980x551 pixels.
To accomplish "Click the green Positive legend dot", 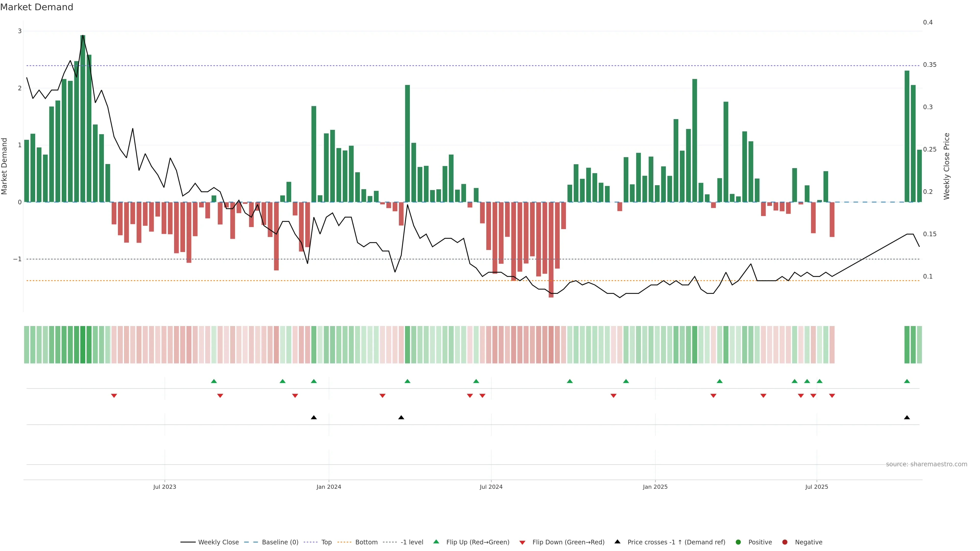I will [x=738, y=542].
